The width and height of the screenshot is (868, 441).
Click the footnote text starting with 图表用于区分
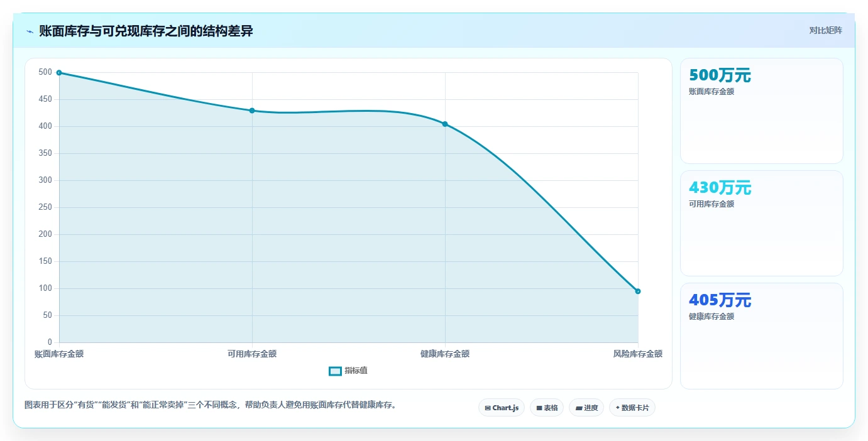click(211, 405)
